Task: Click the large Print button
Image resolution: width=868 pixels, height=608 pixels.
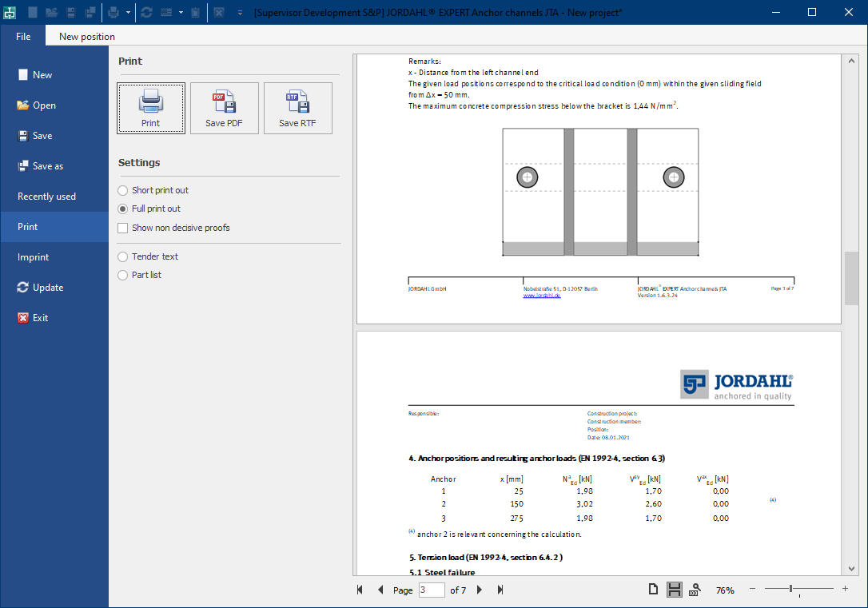Action: click(151, 109)
